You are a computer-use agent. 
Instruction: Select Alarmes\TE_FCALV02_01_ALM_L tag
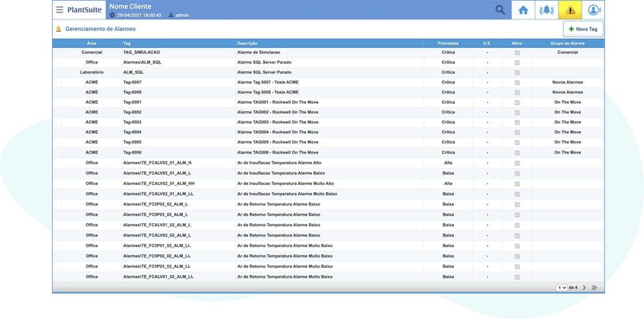tap(157, 174)
